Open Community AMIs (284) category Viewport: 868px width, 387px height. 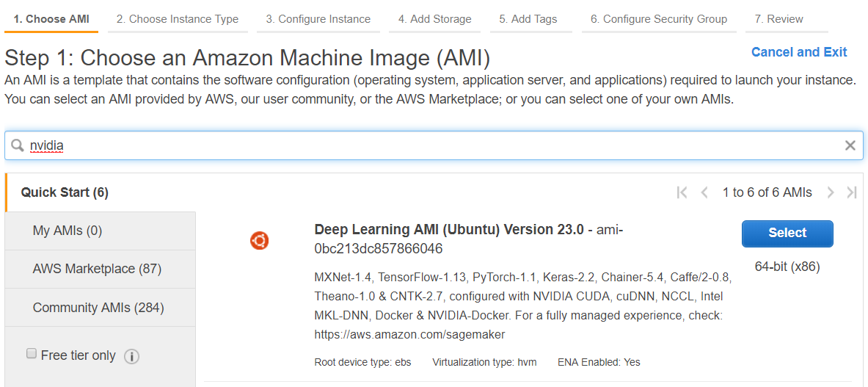click(100, 307)
